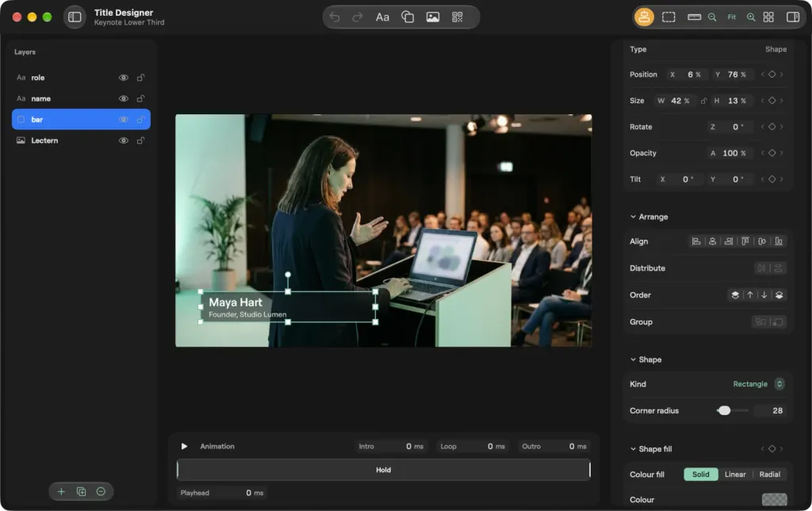Image resolution: width=812 pixels, height=511 pixels.
Task: Align layer to bottom edge
Action: (779, 241)
